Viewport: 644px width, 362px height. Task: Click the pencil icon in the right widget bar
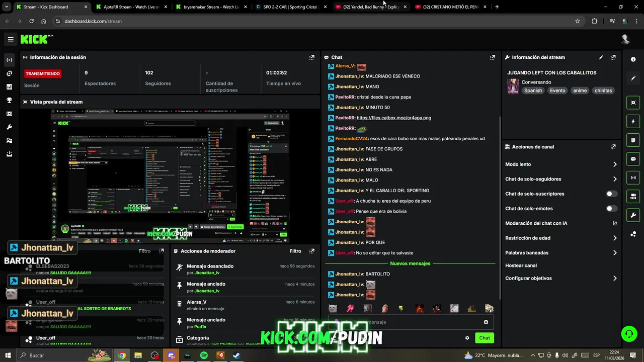tap(633, 78)
